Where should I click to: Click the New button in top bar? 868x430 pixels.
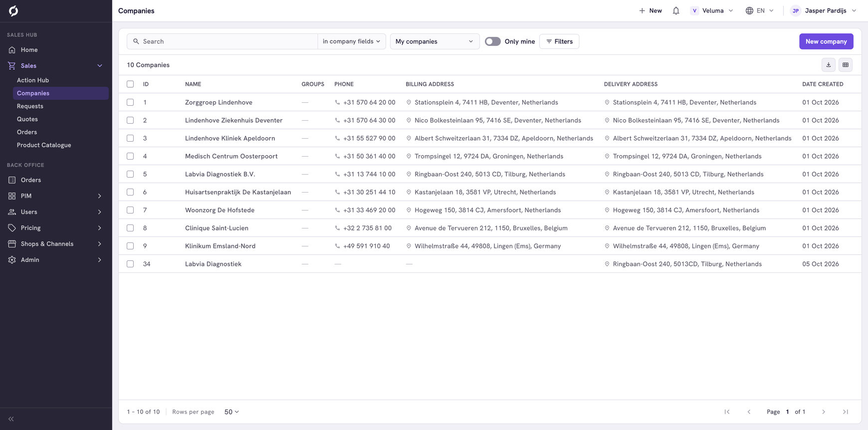pos(651,10)
